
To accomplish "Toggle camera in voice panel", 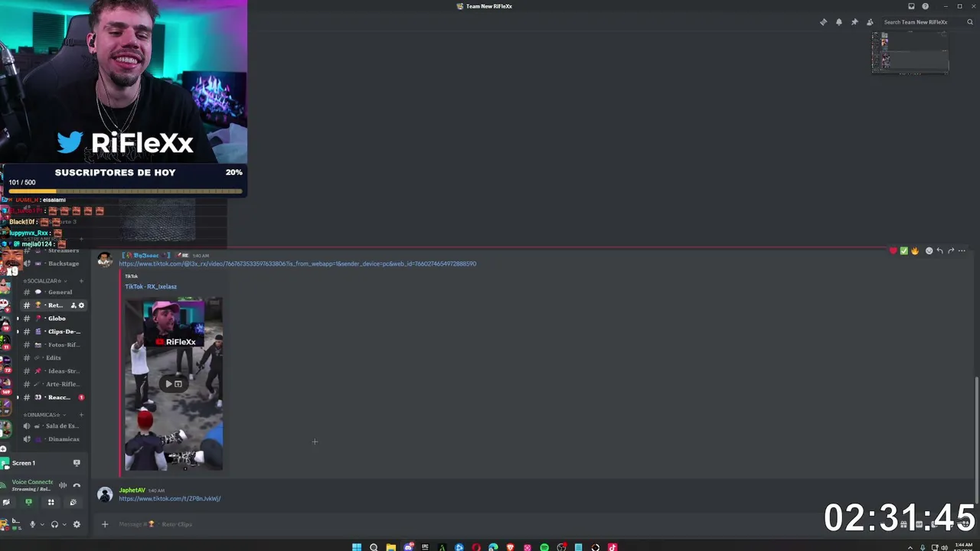I will [x=6, y=502].
